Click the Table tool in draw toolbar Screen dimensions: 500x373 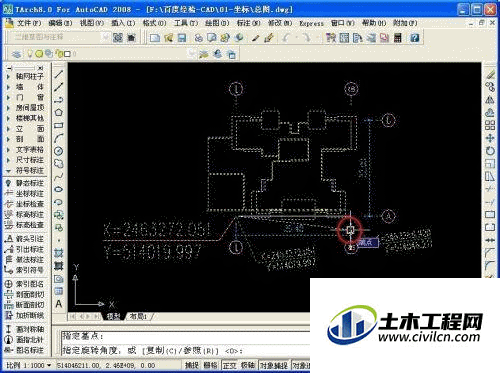click(59, 292)
